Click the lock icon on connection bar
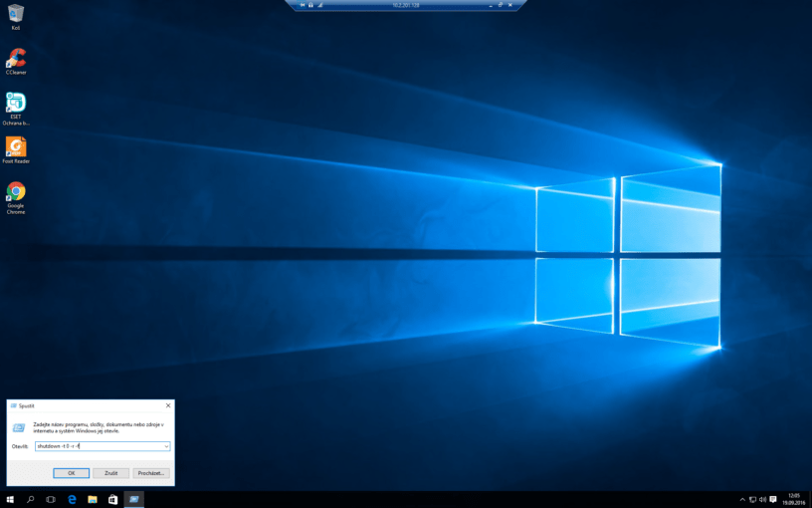This screenshot has width=812, height=508. (310, 5)
